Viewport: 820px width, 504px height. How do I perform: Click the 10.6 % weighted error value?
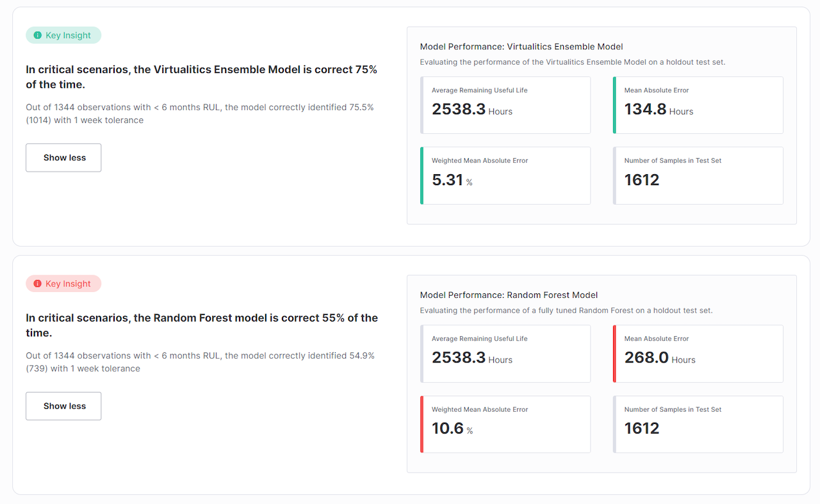coord(452,429)
